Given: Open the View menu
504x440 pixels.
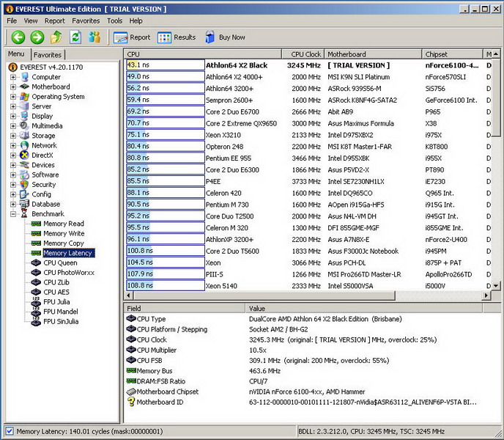Looking at the screenshot, I should 31,21.
